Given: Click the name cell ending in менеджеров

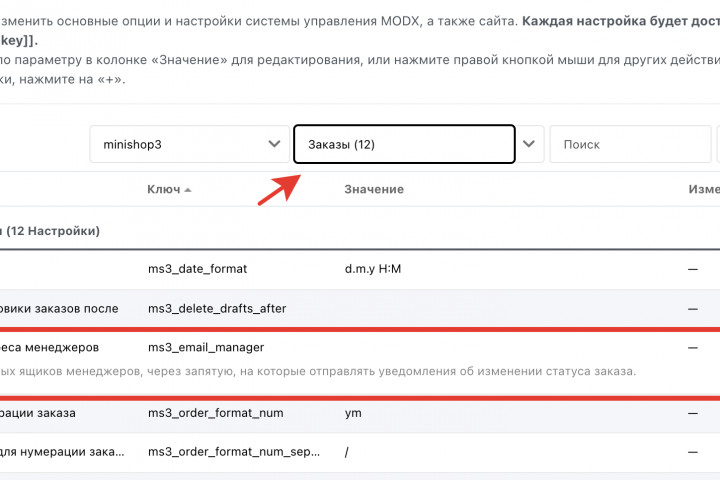Looking at the screenshot, I should coord(50,347).
